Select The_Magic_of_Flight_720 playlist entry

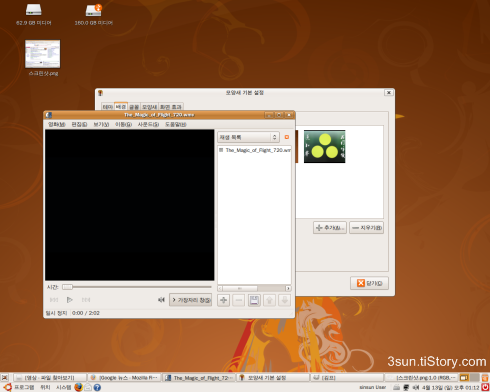[255, 150]
